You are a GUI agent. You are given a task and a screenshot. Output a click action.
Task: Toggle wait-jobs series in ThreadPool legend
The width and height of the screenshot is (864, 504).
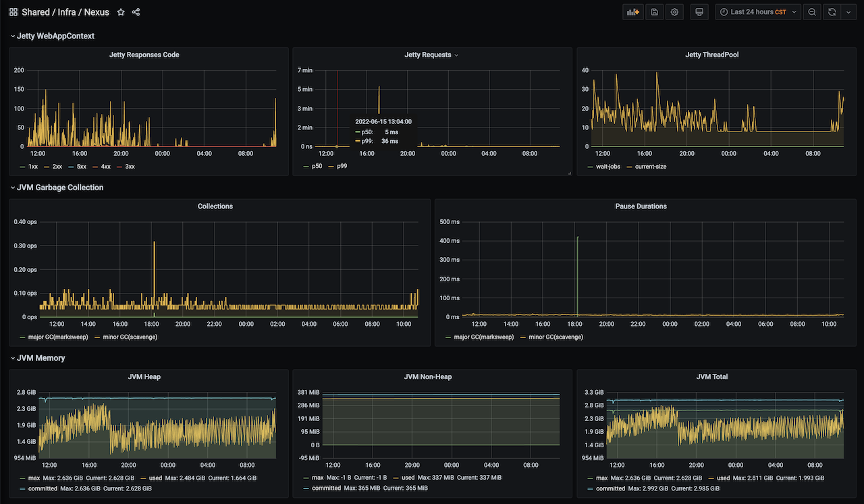click(603, 166)
